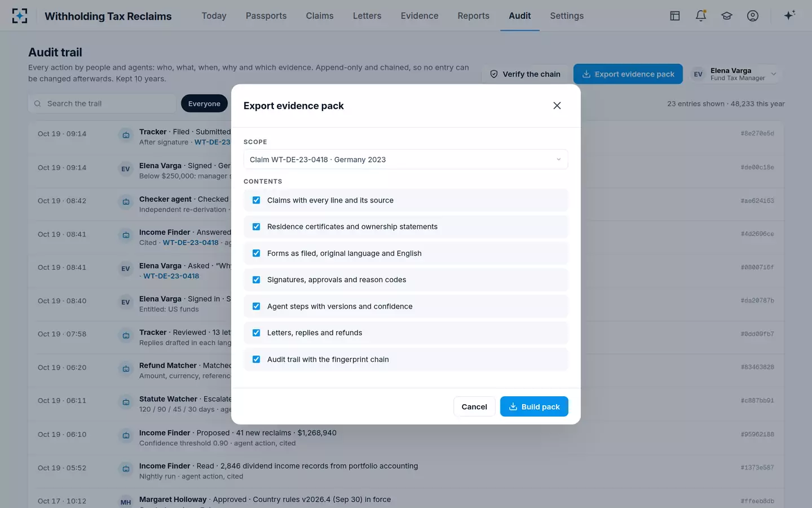This screenshot has height=508, width=812.
Task: Switch to the Claims tab
Action: pos(320,16)
